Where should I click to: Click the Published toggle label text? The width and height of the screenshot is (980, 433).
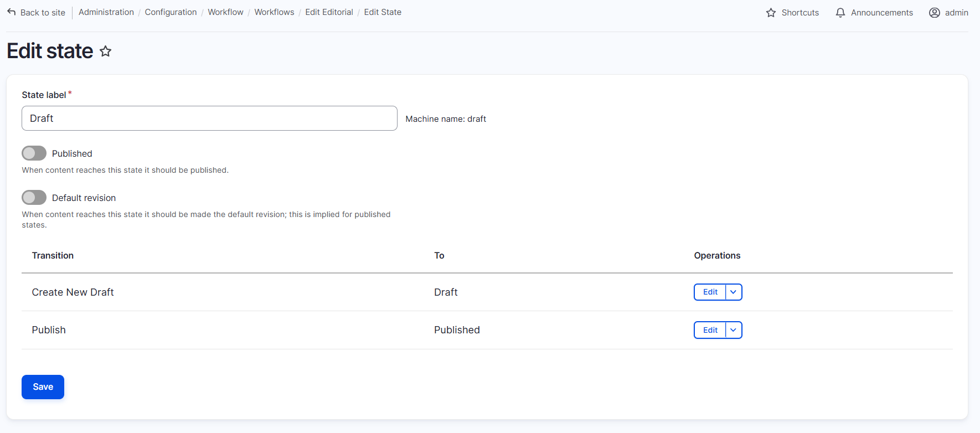[x=72, y=154]
